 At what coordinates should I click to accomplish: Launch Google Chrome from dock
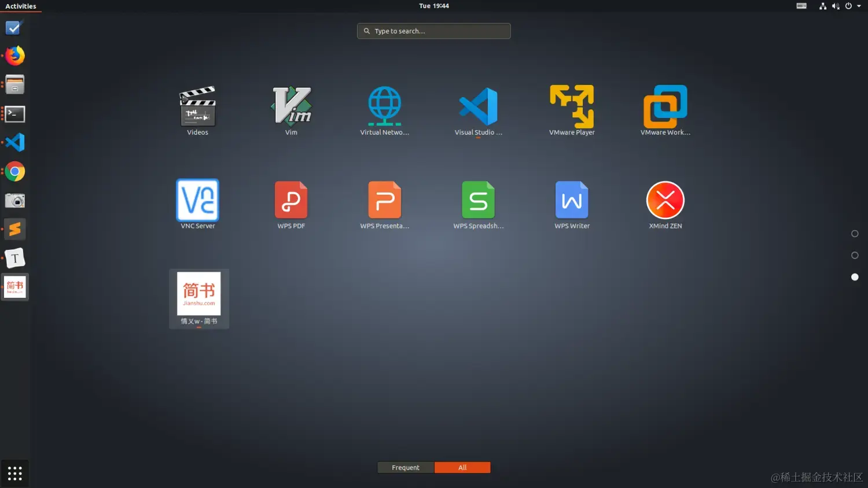tap(15, 172)
